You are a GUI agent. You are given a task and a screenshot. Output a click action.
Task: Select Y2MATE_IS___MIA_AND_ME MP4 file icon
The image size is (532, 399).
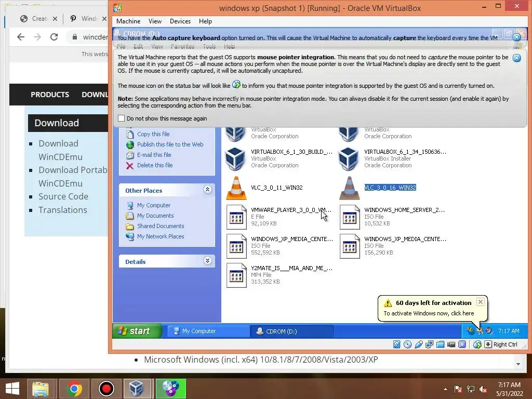click(x=236, y=275)
